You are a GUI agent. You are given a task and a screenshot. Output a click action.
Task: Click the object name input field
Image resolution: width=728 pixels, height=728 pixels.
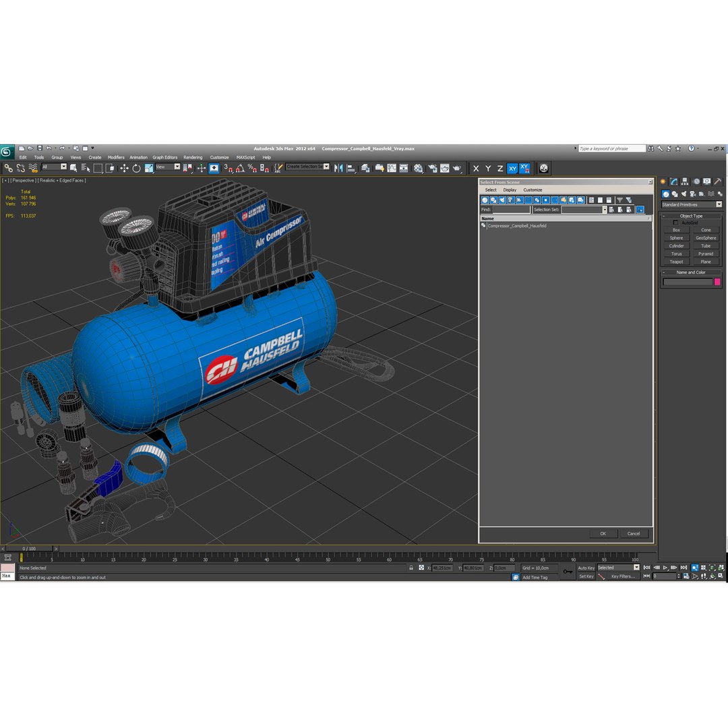pos(688,282)
